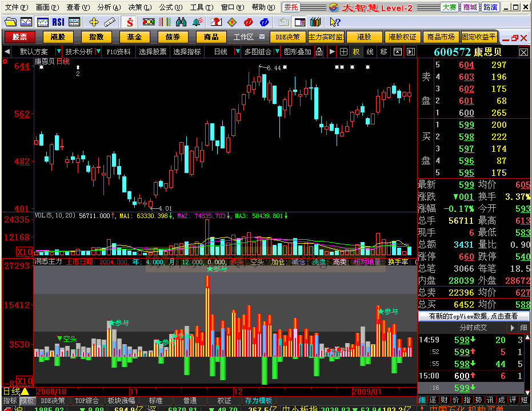Switch to the 板块涨幅 bottom tab

[121, 401]
